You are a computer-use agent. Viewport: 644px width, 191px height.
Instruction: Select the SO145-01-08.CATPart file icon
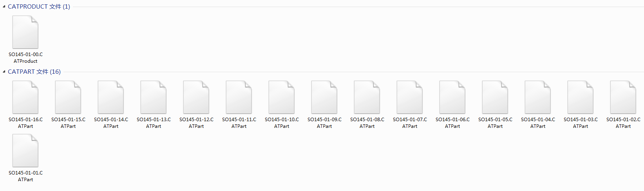pos(367,97)
